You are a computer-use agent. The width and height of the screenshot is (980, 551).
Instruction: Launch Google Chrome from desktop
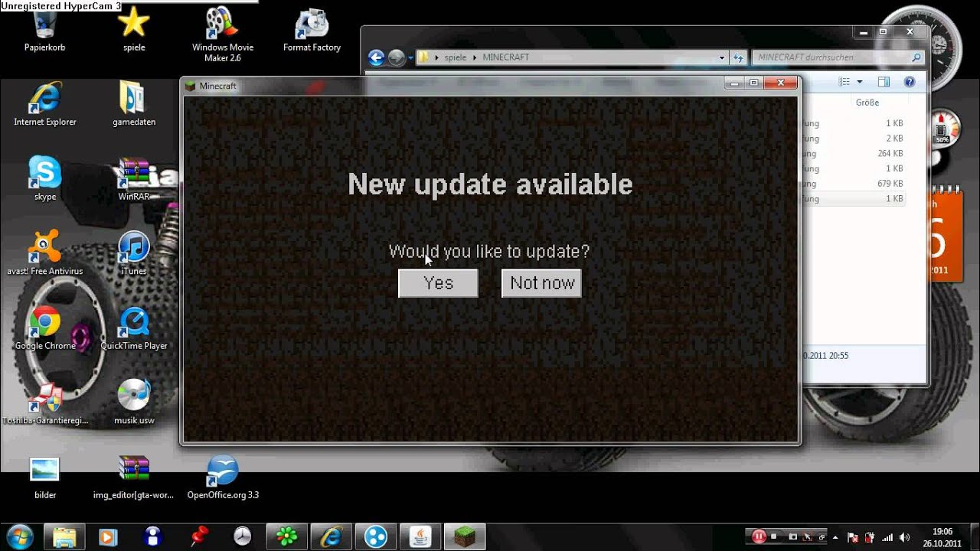click(45, 328)
